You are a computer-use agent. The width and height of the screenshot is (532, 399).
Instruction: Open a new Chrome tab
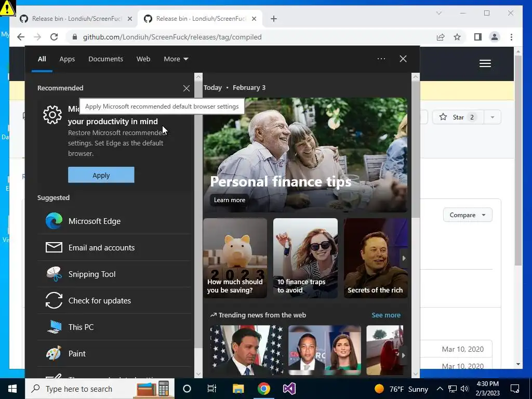[x=274, y=19]
